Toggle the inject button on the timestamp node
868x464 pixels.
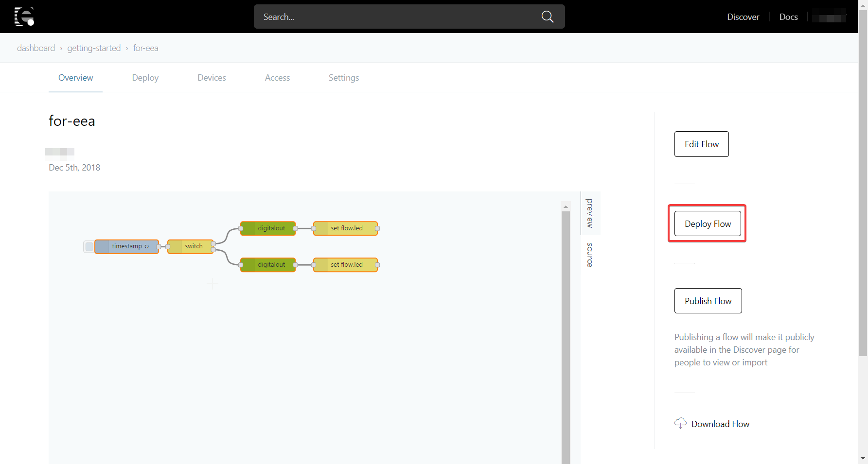[x=89, y=246]
